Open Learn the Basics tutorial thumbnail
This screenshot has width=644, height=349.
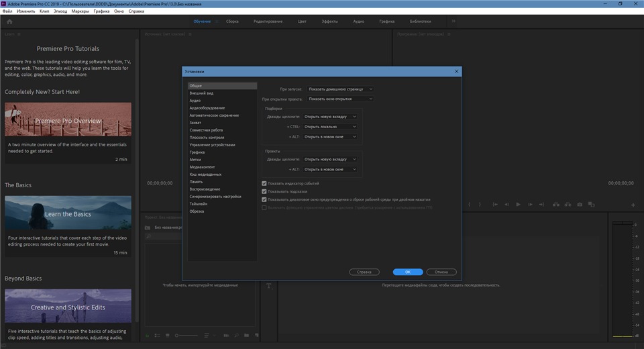click(68, 213)
